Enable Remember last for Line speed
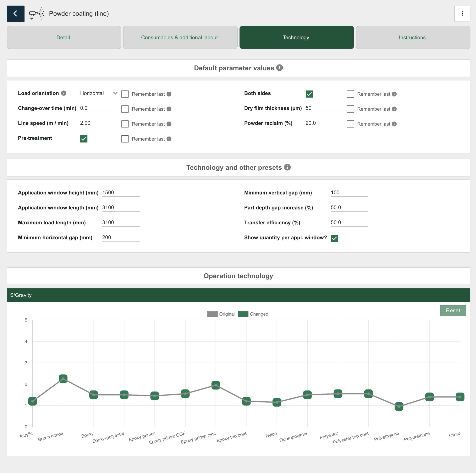The width and height of the screenshot is (476, 473). pos(125,124)
